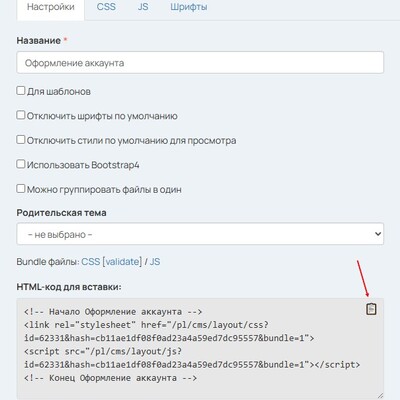
Task: Toggle Отключить шрифты по умолчанию checkbox
Action: tap(21, 115)
